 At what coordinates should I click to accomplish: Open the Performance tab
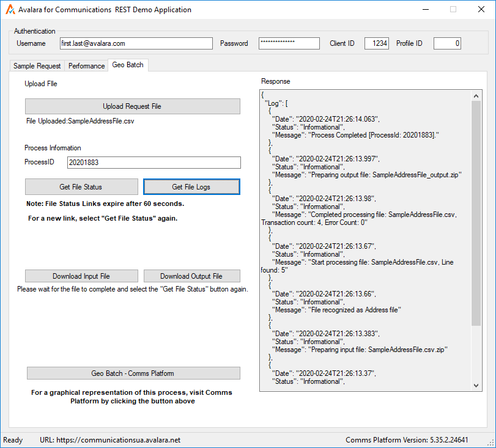point(86,66)
